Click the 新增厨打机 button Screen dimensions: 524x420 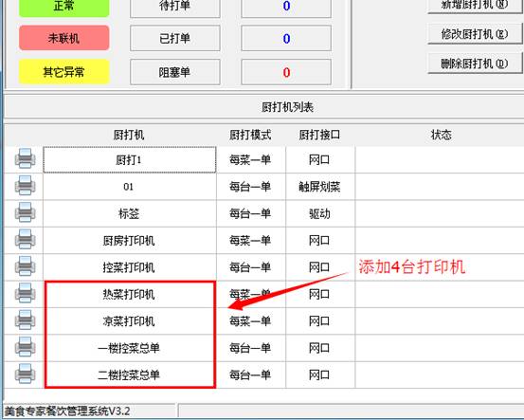(x=474, y=6)
